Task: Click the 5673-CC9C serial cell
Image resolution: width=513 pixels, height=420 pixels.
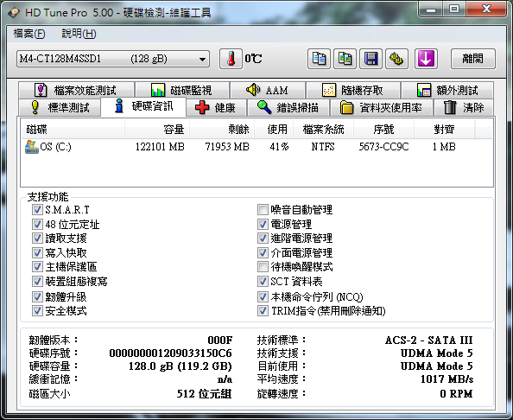Action: point(383,147)
